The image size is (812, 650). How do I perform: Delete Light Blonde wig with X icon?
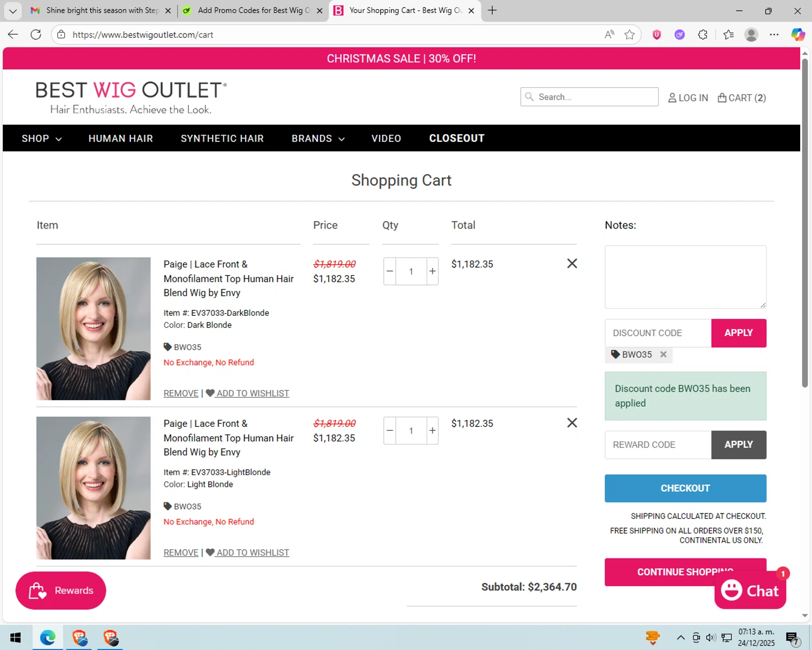[572, 422]
